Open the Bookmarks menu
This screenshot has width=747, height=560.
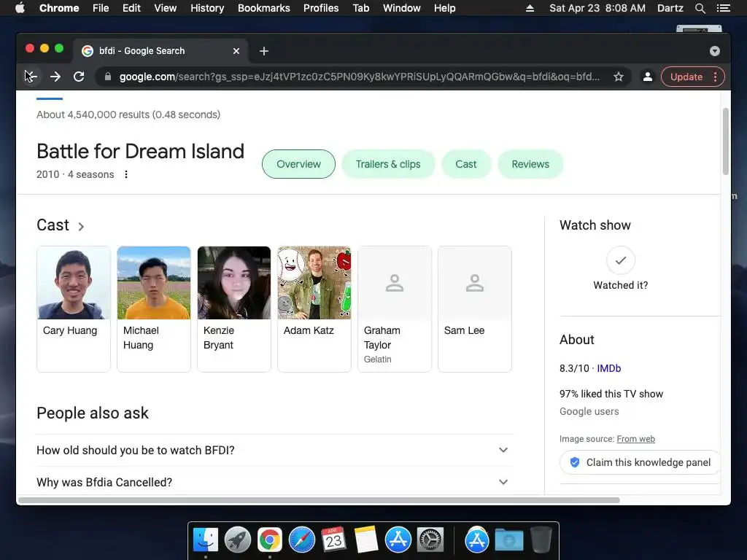pyautogui.click(x=264, y=8)
